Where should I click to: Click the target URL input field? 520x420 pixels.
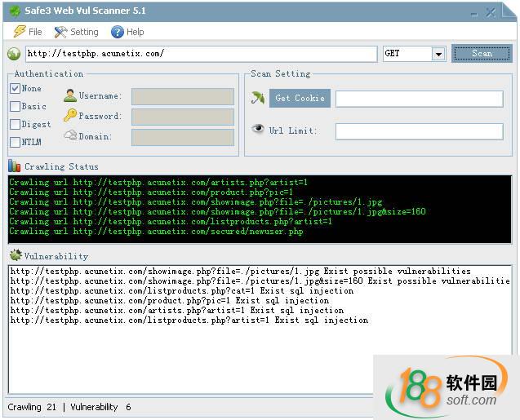point(200,54)
